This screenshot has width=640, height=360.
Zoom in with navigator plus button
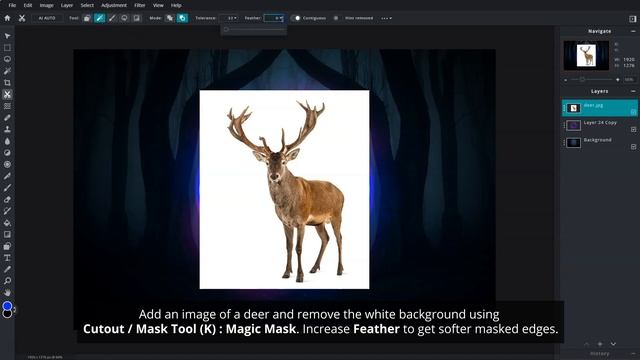618,80
